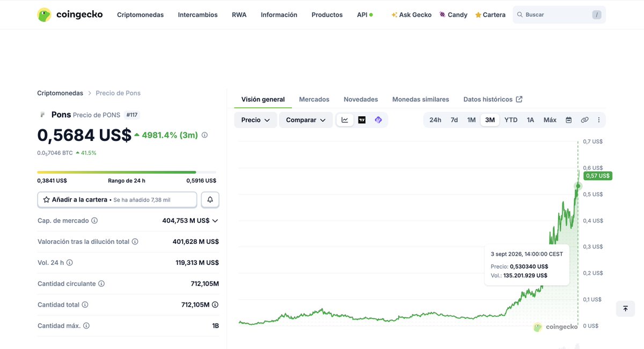Click the back-to-top arrow button

point(625,309)
